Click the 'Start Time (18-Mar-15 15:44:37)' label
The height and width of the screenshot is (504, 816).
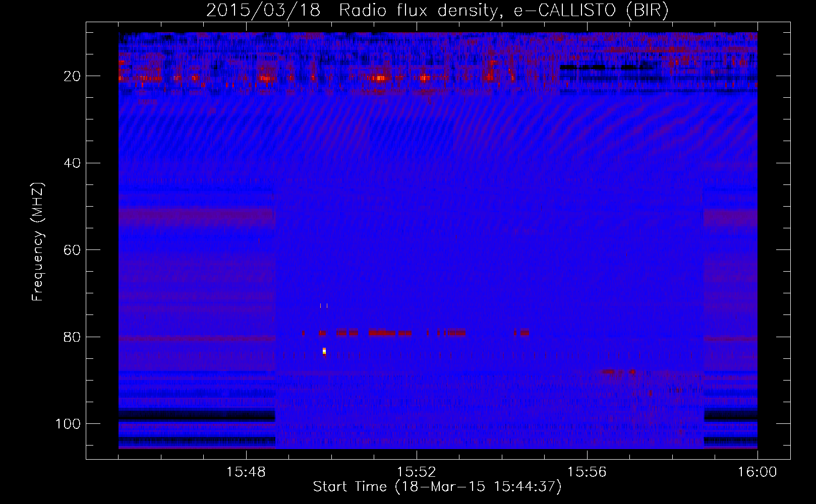click(437, 487)
